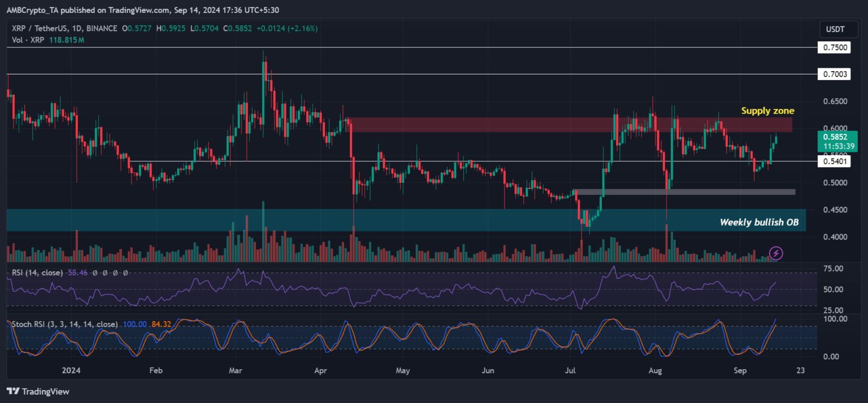Select the yellow Supply zone text label
This screenshot has height=403, width=868.
[767, 111]
